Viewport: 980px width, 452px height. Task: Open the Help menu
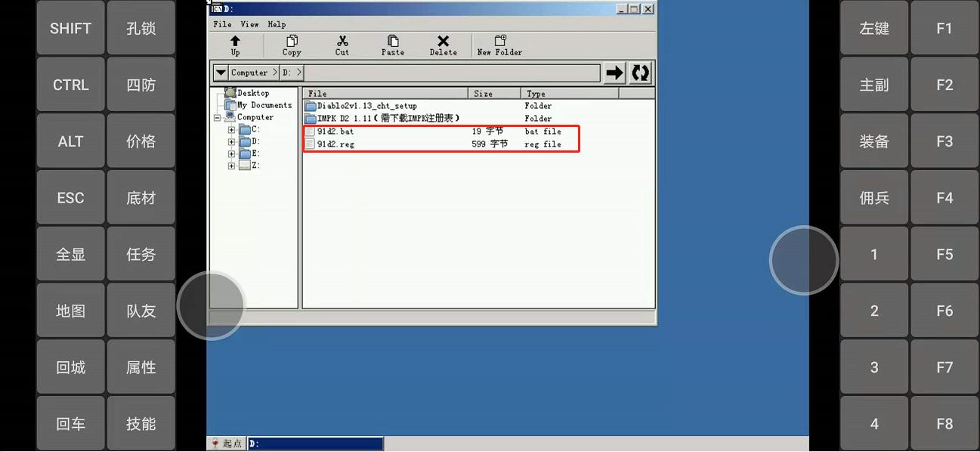pos(277,24)
